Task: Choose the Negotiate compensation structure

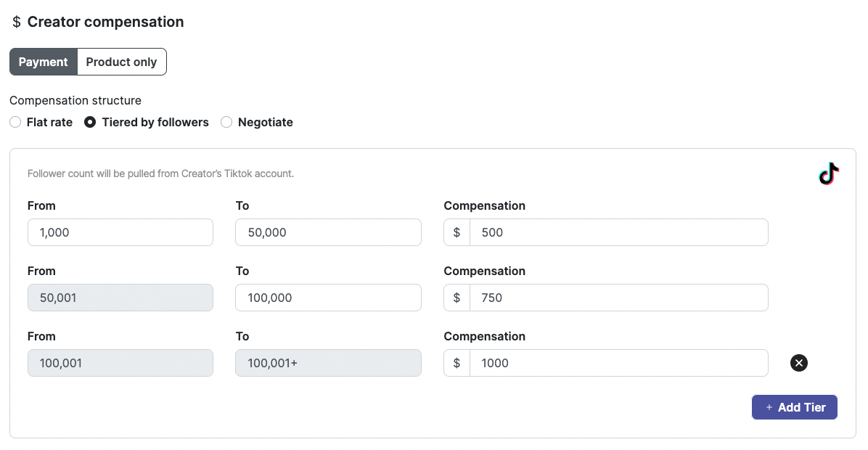Action: tap(226, 123)
